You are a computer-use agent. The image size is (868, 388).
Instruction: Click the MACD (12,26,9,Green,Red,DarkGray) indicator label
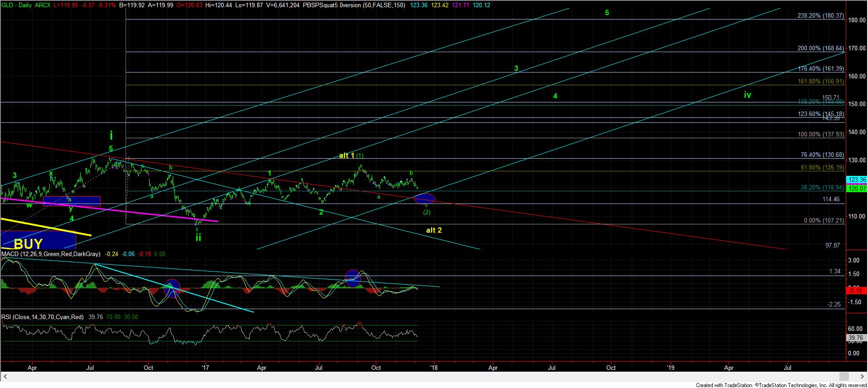pyautogui.click(x=52, y=254)
